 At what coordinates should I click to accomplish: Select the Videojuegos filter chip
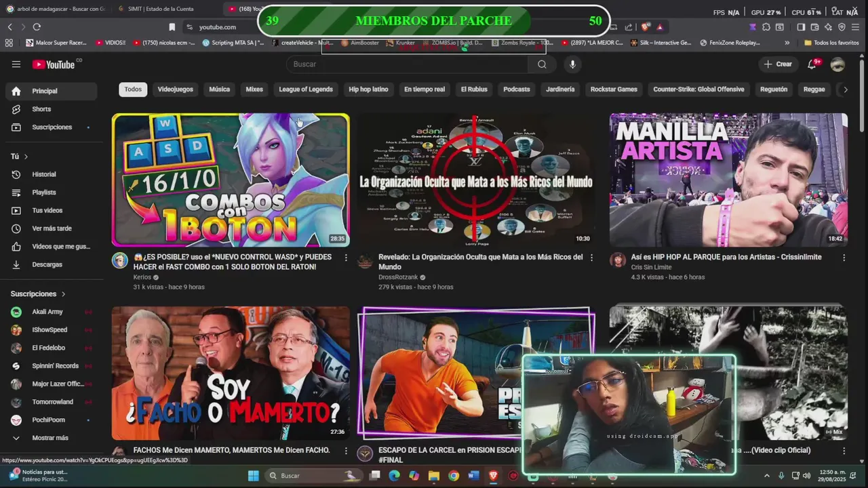175,89
